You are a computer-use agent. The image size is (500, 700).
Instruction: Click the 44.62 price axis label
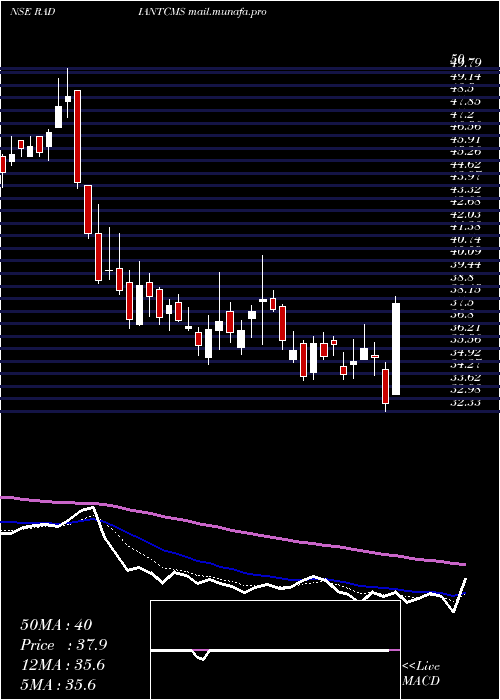(x=465, y=164)
